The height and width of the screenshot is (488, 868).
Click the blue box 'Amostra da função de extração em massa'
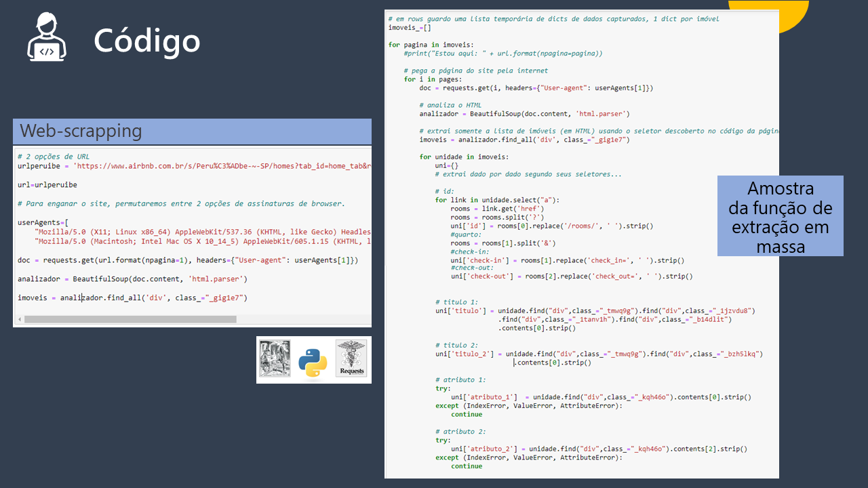click(781, 216)
